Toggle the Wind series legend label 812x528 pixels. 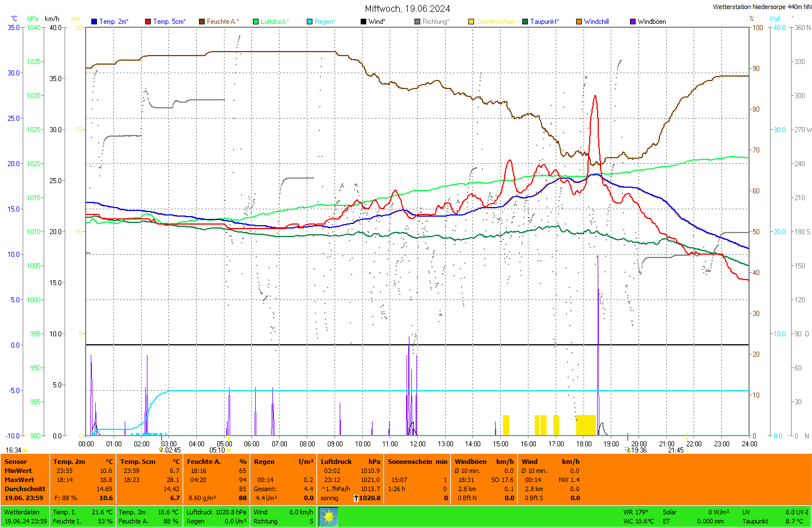coord(377,22)
